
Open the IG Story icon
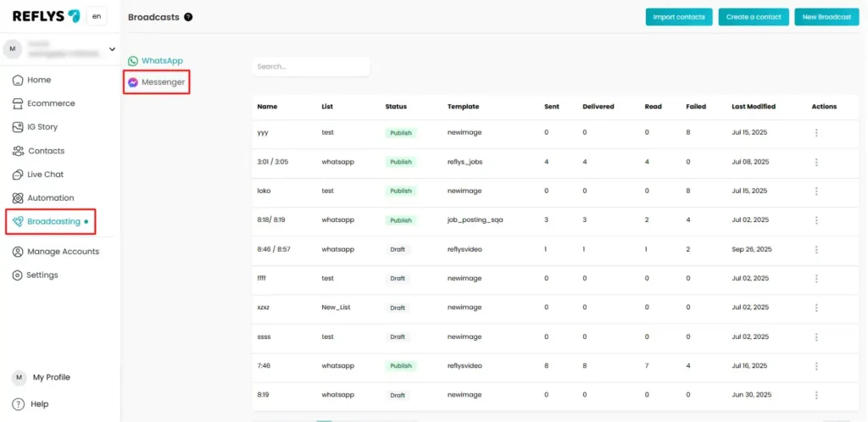pyautogui.click(x=18, y=127)
